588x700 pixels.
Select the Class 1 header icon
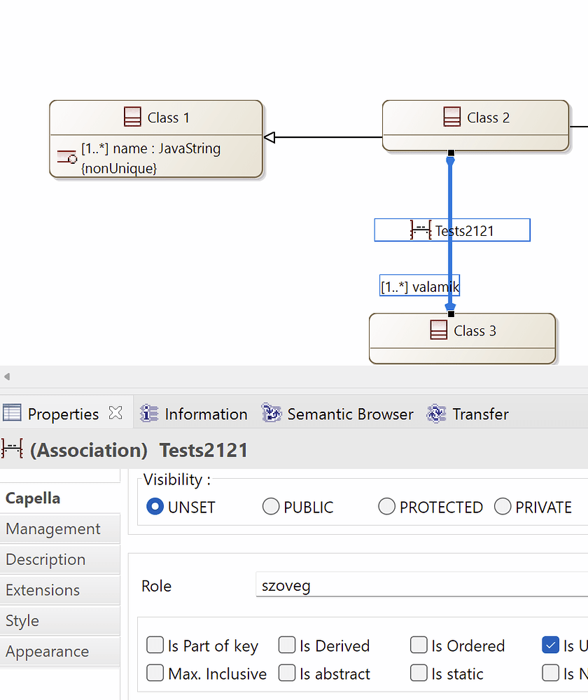point(132,117)
